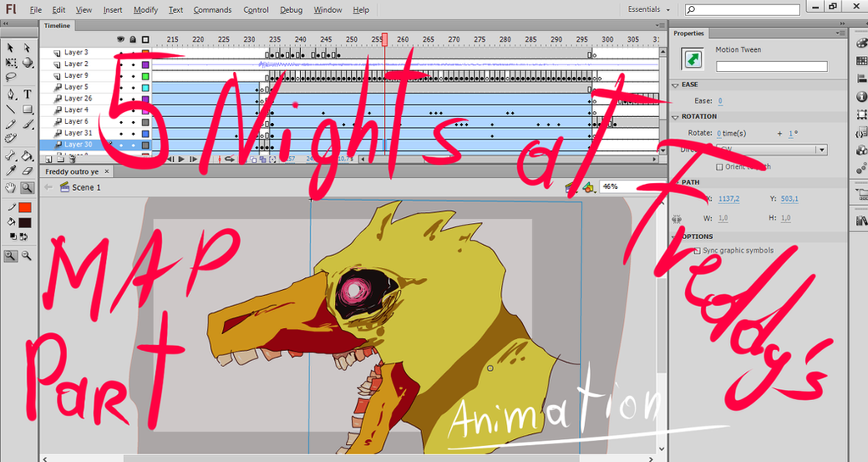
Task: Click the Swap Colors icon
Action: tap(24, 237)
